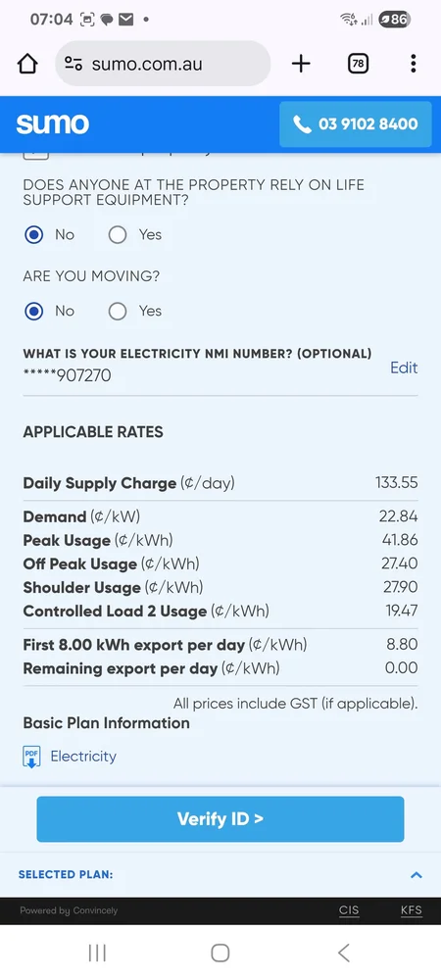
Task: Open the tab switcher showing 78
Action: coord(358,64)
